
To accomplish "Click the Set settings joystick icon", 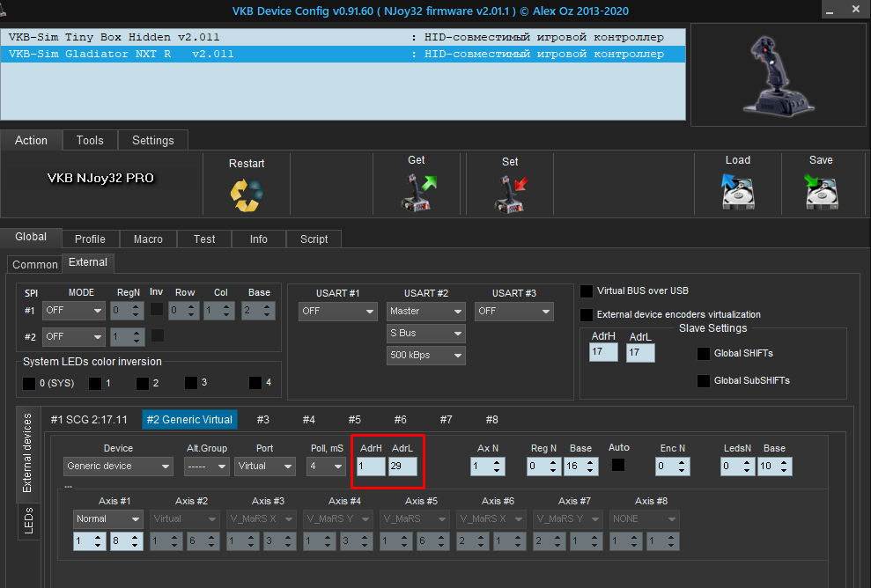I will pyautogui.click(x=510, y=194).
